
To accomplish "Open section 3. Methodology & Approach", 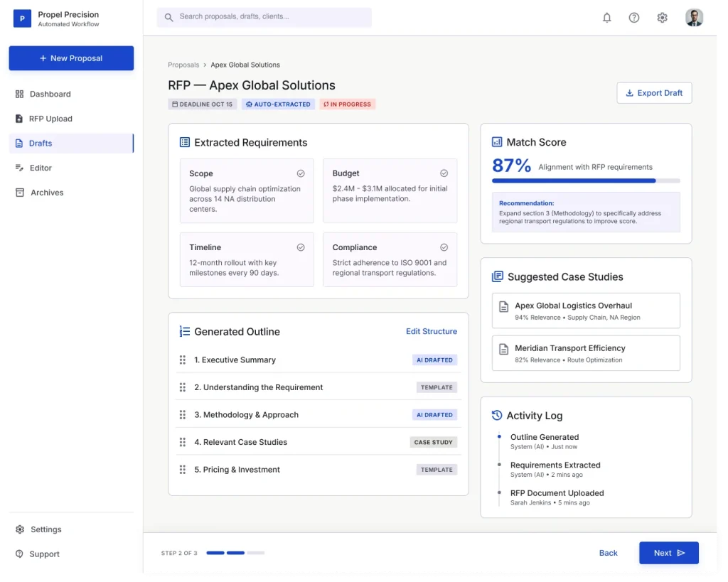I will point(247,414).
